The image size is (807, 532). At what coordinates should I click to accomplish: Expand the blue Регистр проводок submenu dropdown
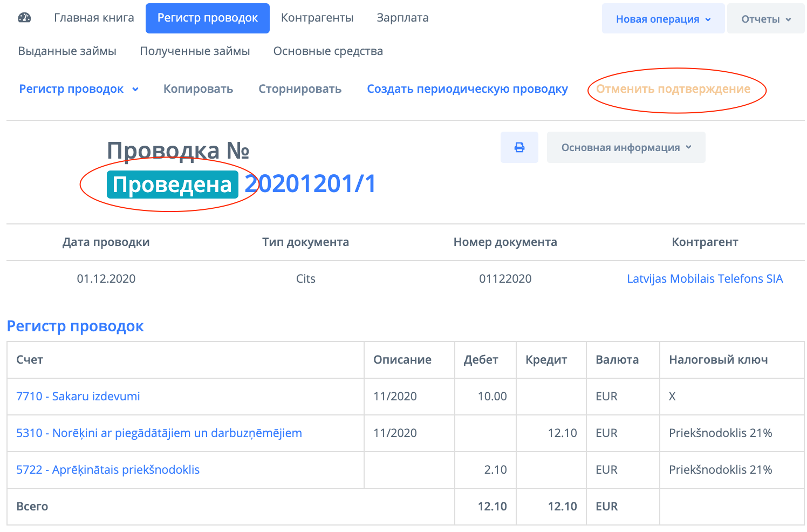79,89
